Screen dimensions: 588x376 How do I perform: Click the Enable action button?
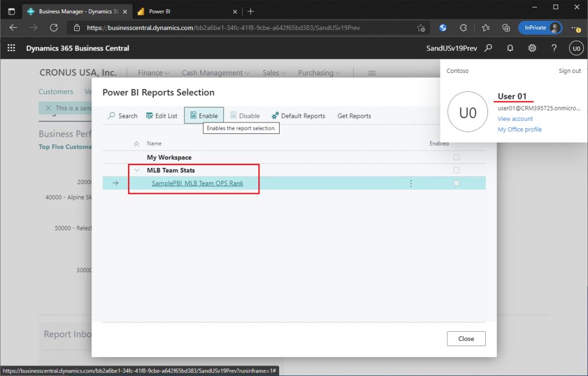click(204, 116)
